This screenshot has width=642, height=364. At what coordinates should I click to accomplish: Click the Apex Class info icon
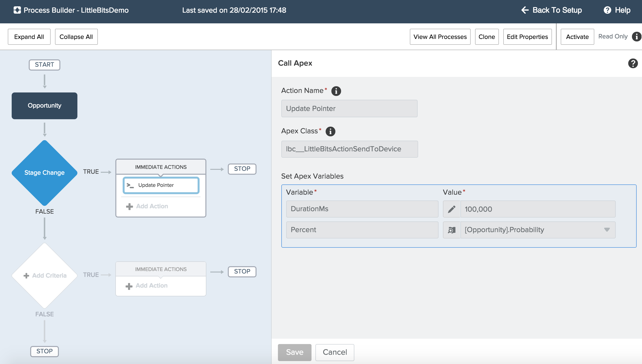click(x=330, y=131)
